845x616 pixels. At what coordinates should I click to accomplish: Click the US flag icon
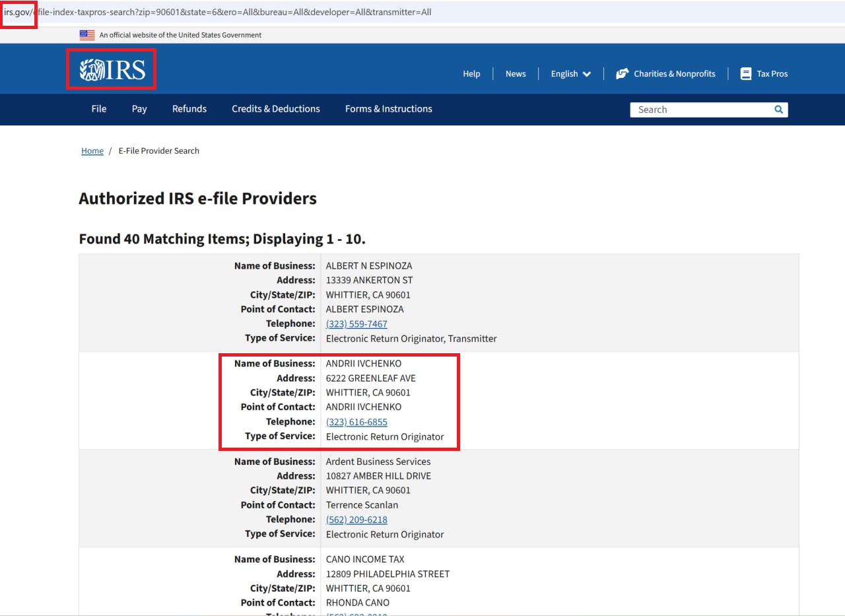pos(87,35)
